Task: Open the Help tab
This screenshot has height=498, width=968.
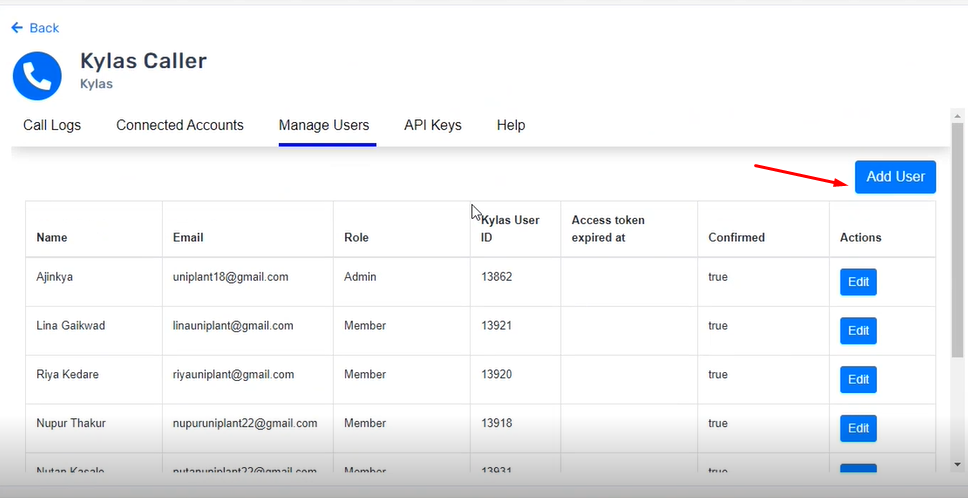Action: (x=511, y=125)
